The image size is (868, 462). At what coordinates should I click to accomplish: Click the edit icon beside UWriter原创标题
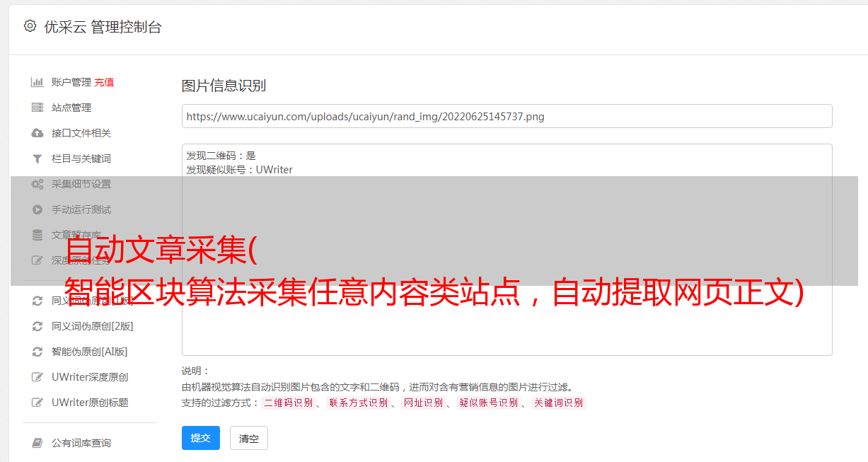pos(37,403)
